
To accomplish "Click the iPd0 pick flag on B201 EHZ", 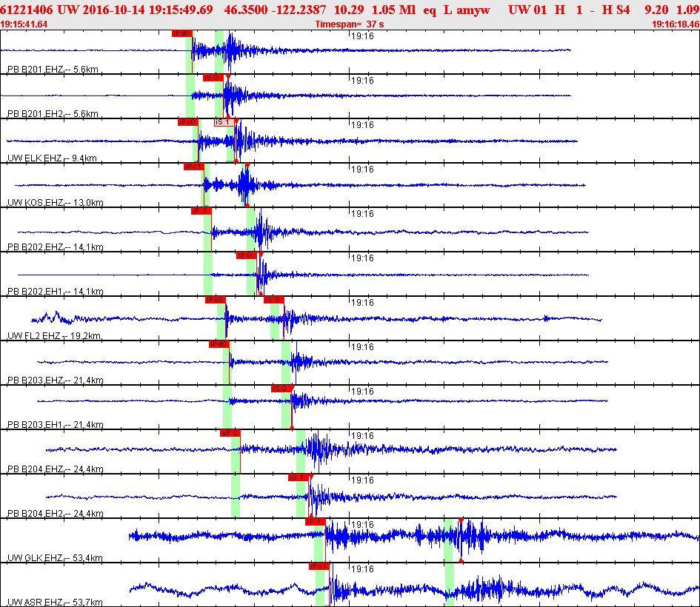I will pyautogui.click(x=181, y=33).
